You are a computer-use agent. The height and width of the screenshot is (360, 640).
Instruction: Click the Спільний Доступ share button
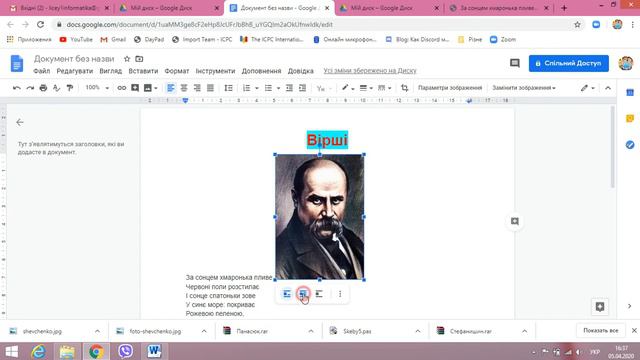pos(569,63)
